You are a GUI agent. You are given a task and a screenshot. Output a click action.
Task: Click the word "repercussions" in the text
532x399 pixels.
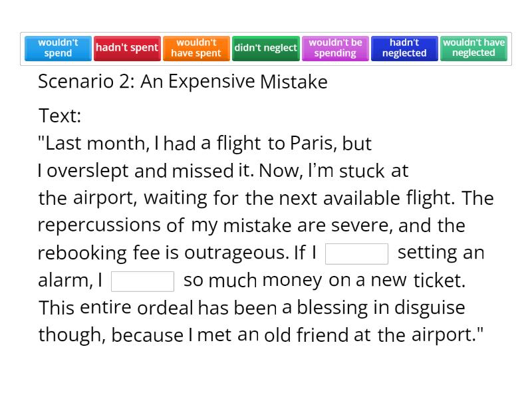tap(99, 225)
